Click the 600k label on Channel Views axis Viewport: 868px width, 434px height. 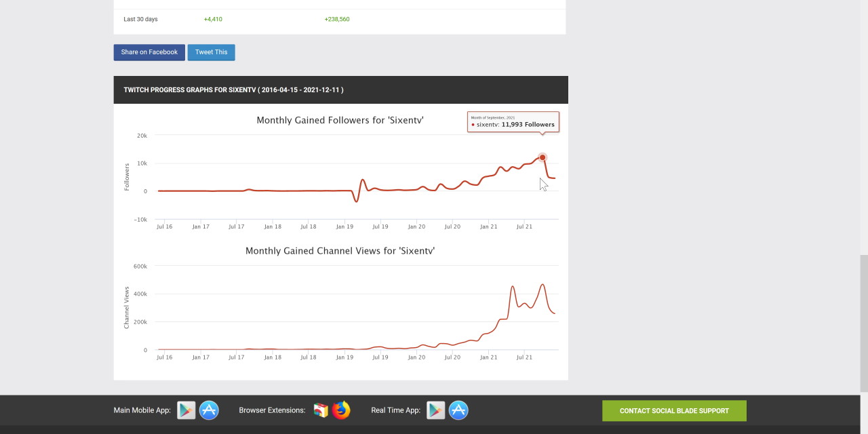(x=140, y=267)
